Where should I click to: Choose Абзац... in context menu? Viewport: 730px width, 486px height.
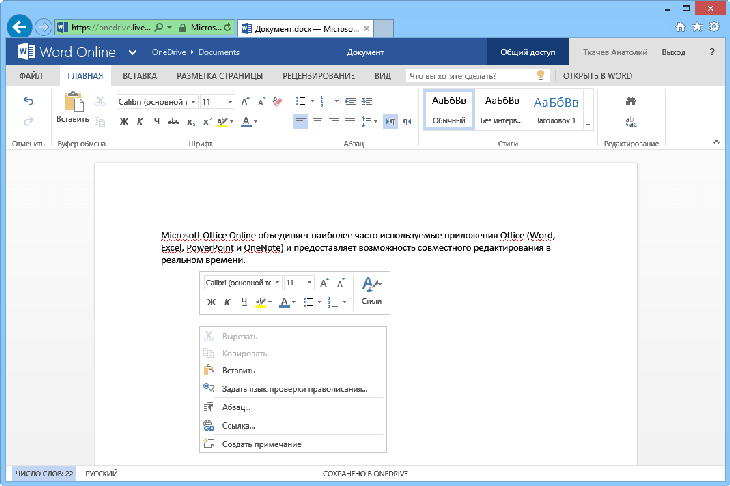click(x=293, y=407)
